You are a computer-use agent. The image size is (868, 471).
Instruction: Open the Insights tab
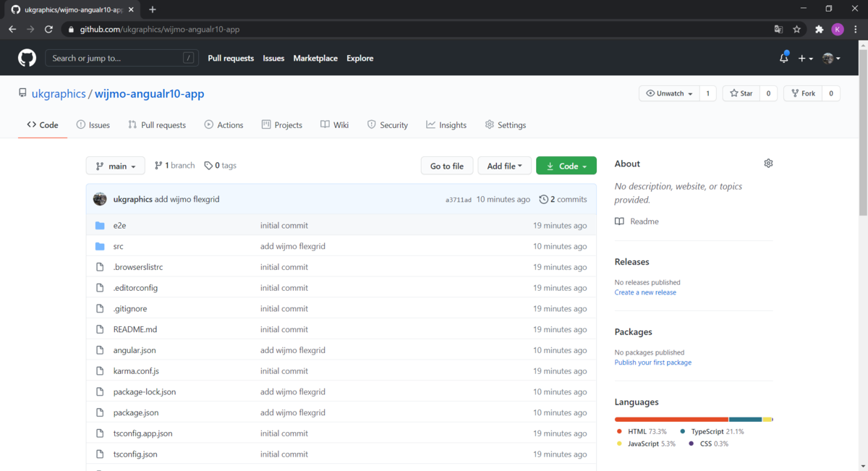point(446,125)
